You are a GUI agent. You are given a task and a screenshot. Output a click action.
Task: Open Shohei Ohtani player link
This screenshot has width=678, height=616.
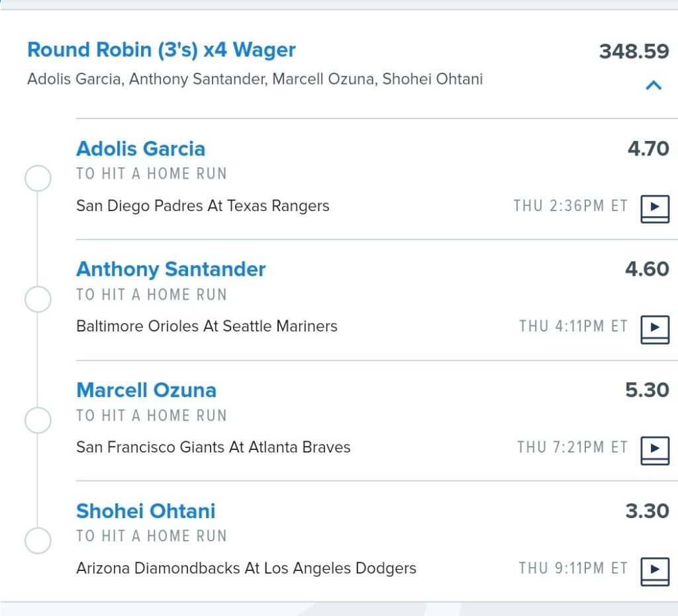point(146,511)
